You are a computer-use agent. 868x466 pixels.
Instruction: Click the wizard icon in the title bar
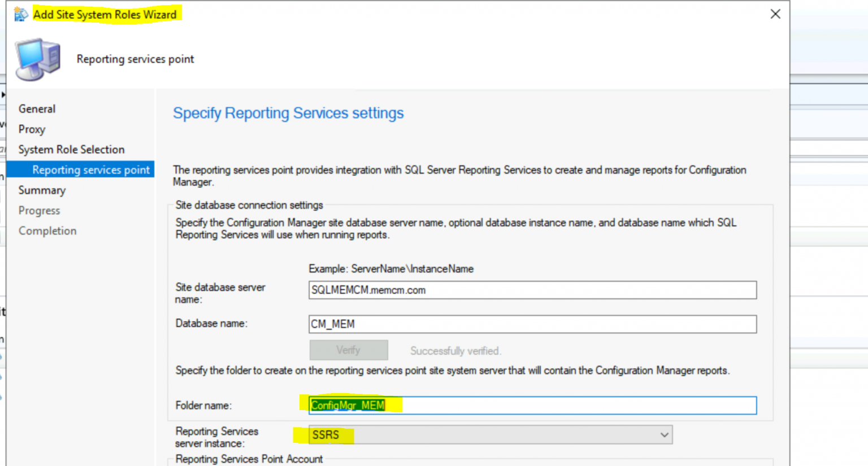(x=21, y=14)
